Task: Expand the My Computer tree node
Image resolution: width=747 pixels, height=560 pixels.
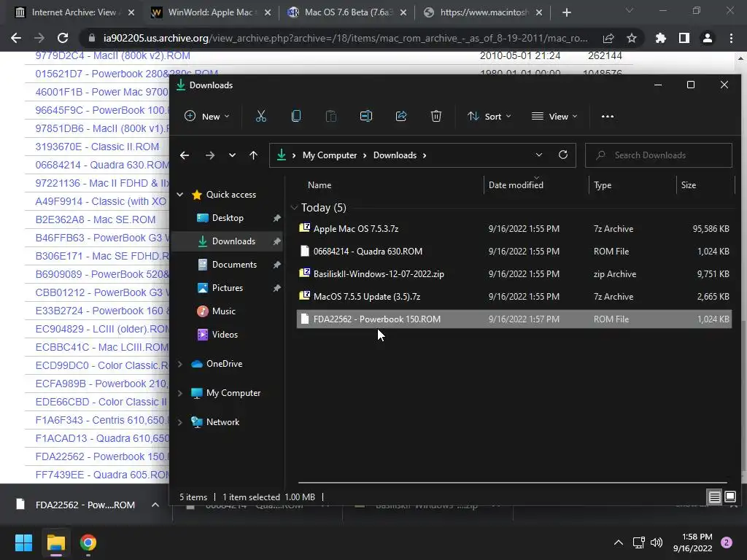Action: tap(180, 393)
